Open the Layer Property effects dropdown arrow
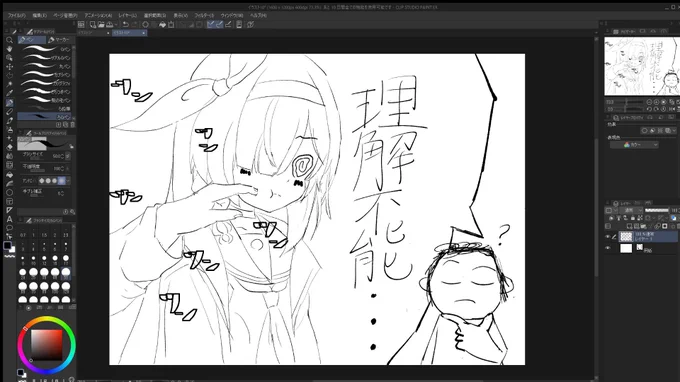 click(674, 131)
